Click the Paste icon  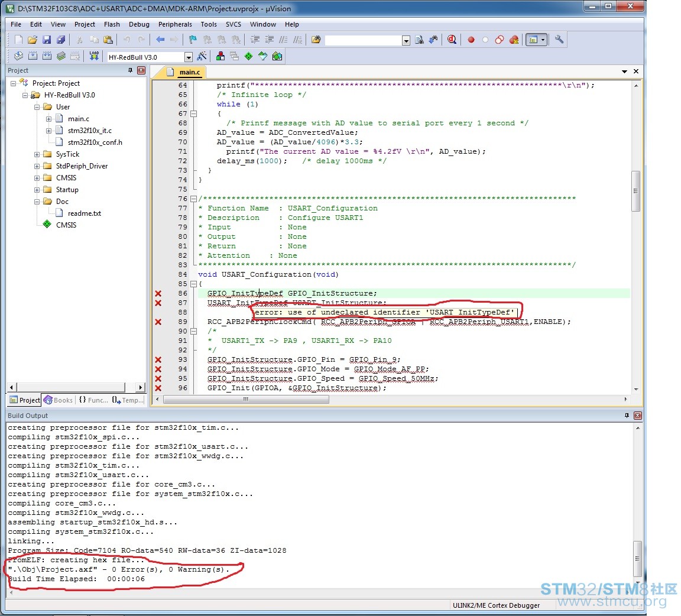(108, 40)
